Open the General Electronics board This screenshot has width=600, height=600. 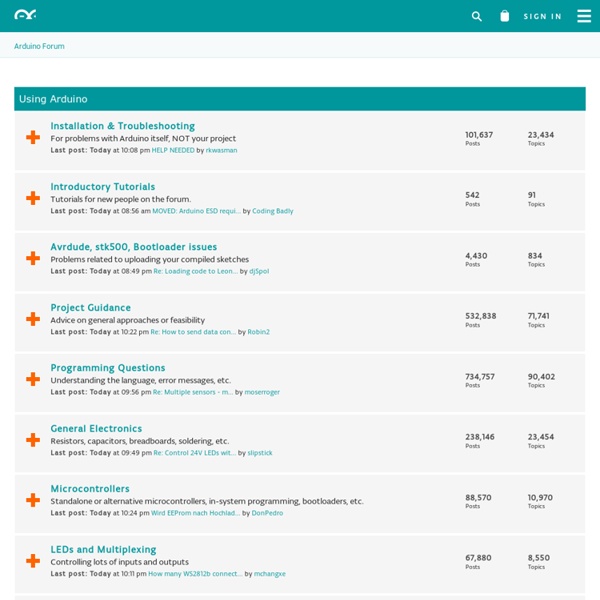[x=96, y=429]
